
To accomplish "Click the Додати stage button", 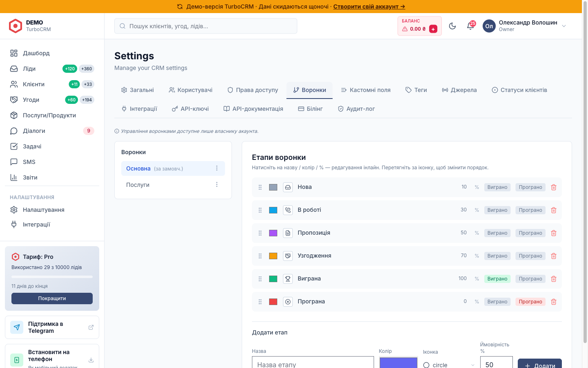I will coord(540,364).
